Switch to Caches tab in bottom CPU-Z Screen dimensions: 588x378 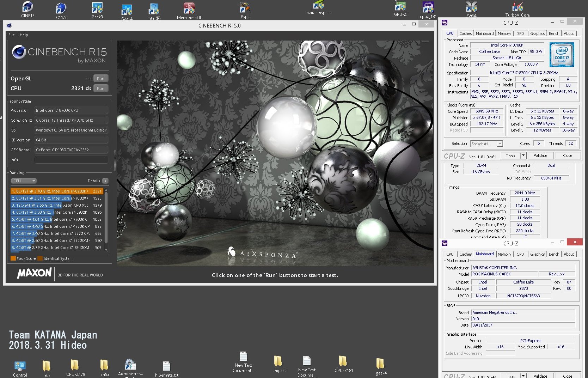[465, 254]
